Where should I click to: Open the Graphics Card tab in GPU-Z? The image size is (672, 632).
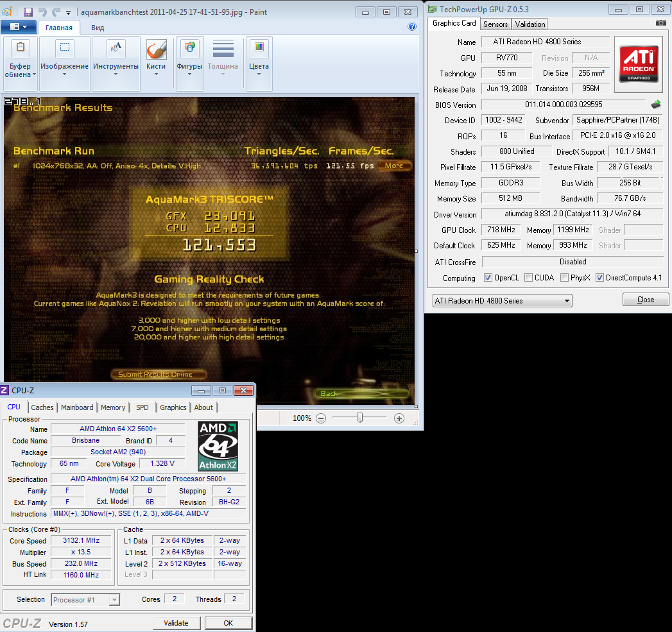pyautogui.click(x=454, y=23)
